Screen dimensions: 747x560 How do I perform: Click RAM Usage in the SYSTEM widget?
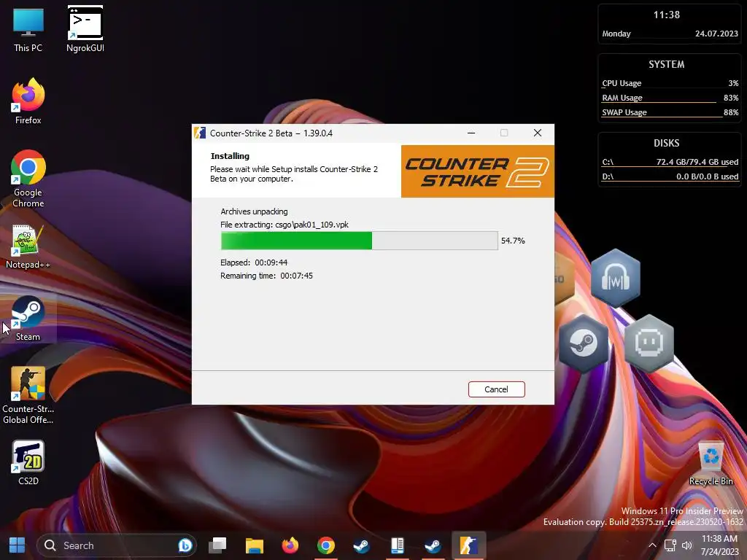[x=670, y=98]
